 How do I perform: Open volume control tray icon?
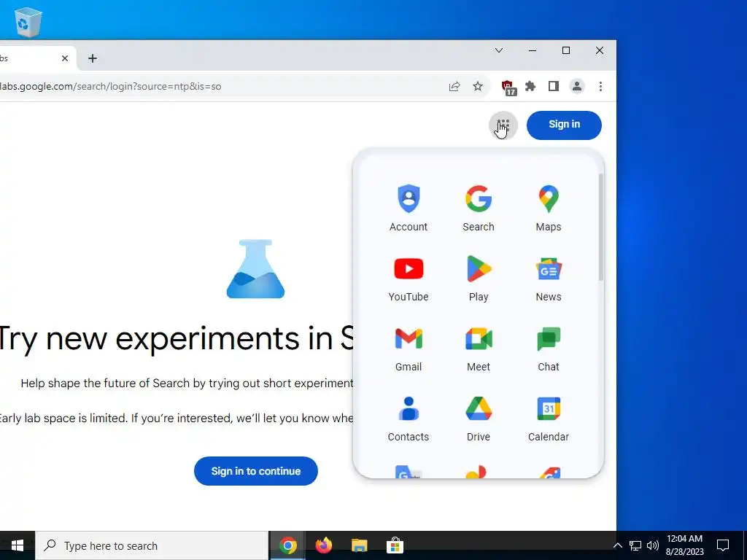point(653,545)
